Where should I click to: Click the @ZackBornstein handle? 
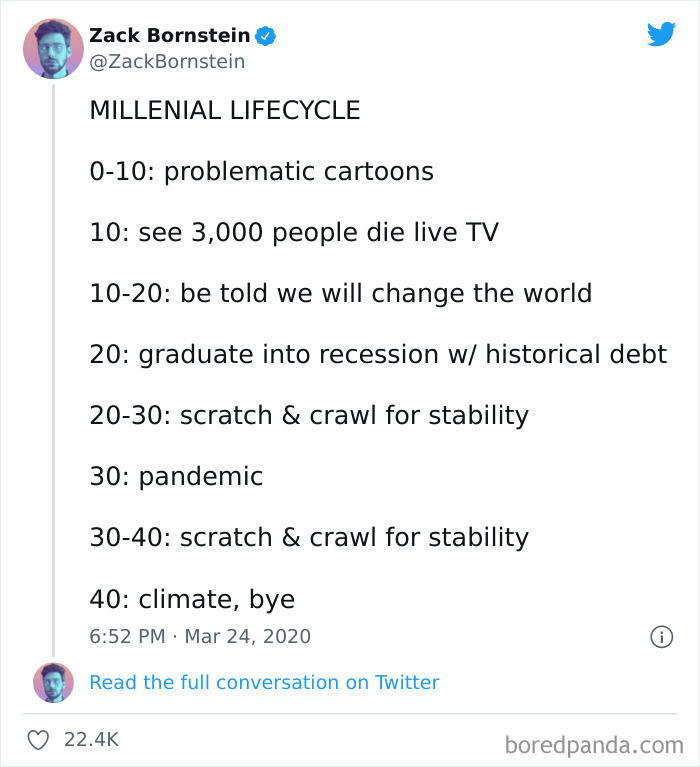(x=167, y=62)
